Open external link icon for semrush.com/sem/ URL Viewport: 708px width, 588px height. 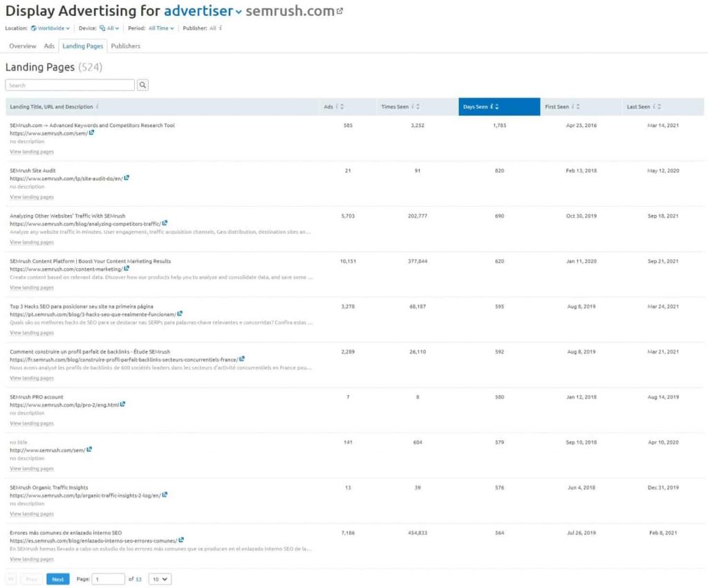tap(92, 133)
